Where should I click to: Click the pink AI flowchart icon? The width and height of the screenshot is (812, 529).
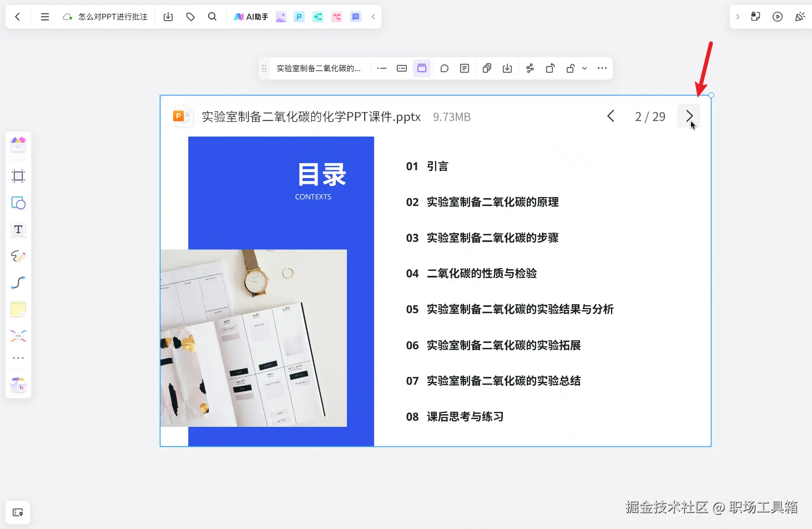click(337, 17)
